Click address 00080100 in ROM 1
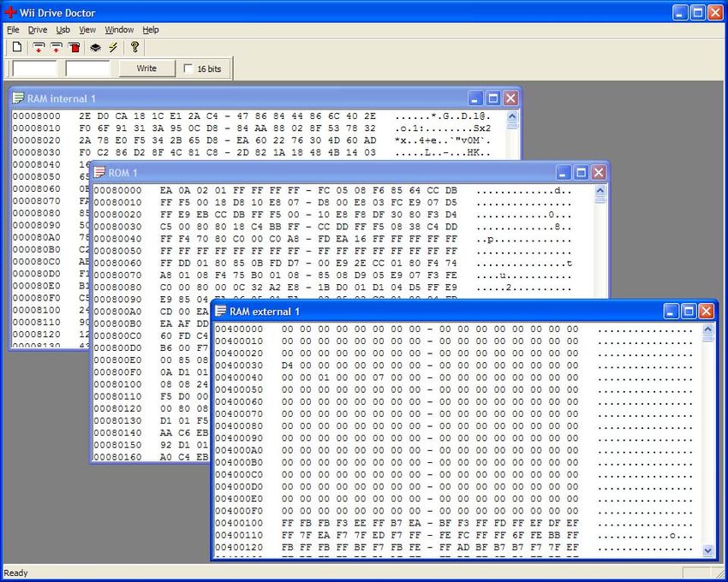The width and height of the screenshot is (728, 582). click(117, 384)
